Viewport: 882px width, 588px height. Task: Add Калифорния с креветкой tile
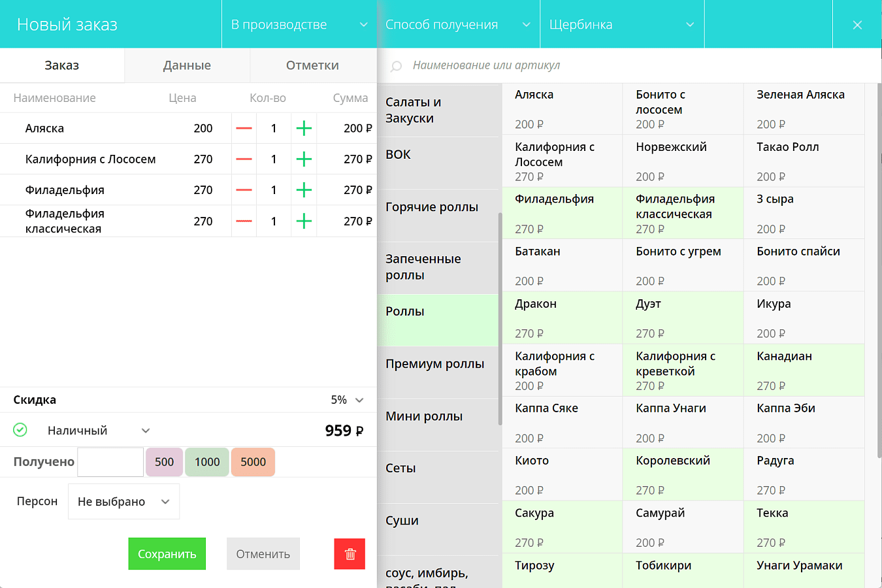683,370
